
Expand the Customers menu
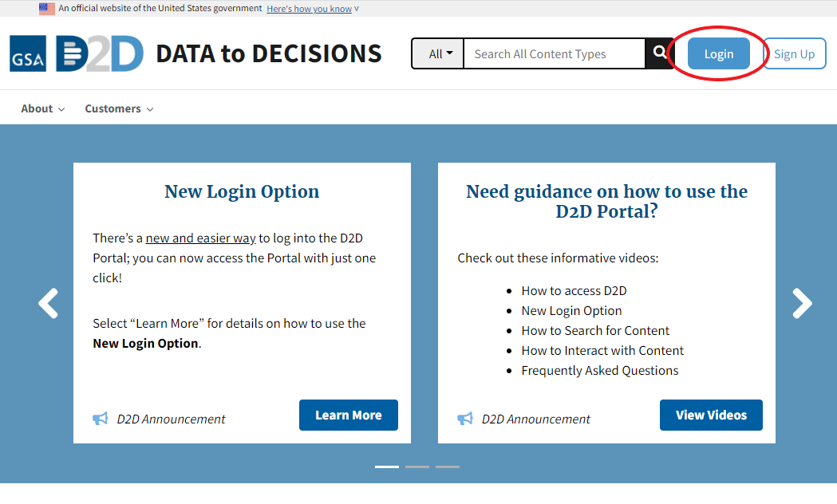119,108
